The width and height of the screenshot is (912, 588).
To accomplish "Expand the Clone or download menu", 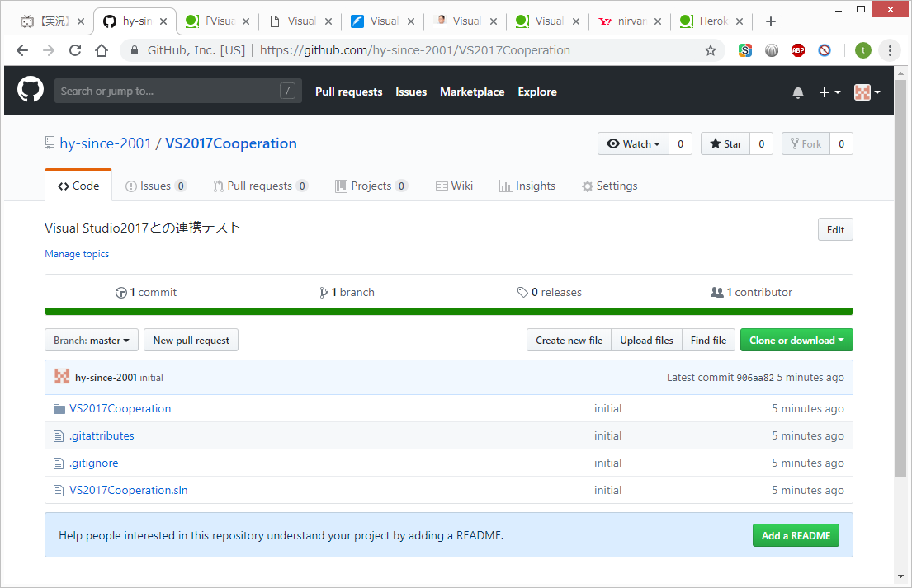I will pyautogui.click(x=796, y=339).
